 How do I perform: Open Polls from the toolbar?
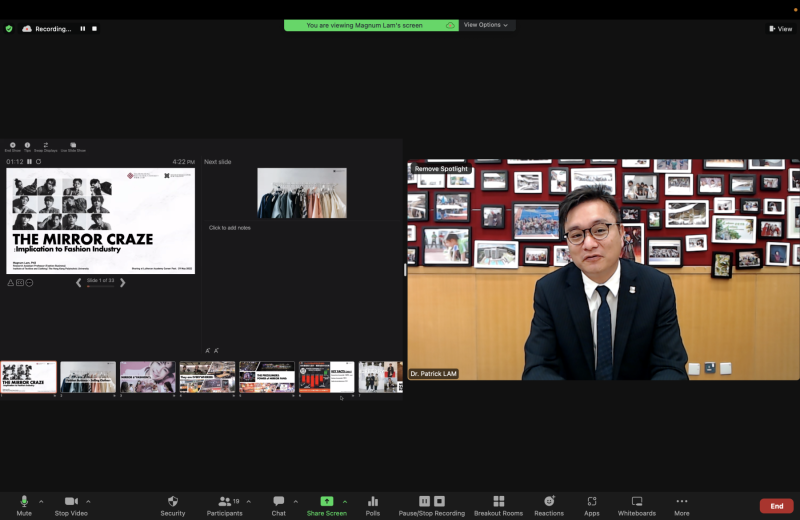373,506
